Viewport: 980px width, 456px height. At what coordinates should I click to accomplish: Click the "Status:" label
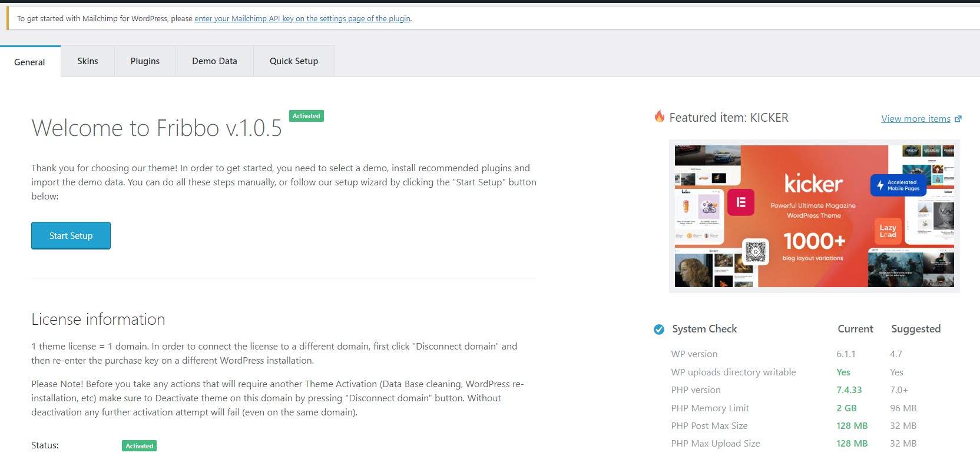click(45, 445)
